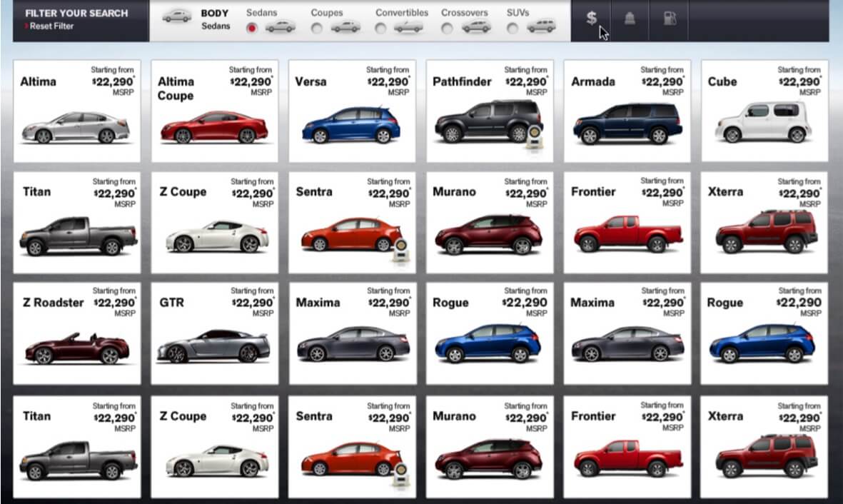Click the Armada model name

coord(593,82)
